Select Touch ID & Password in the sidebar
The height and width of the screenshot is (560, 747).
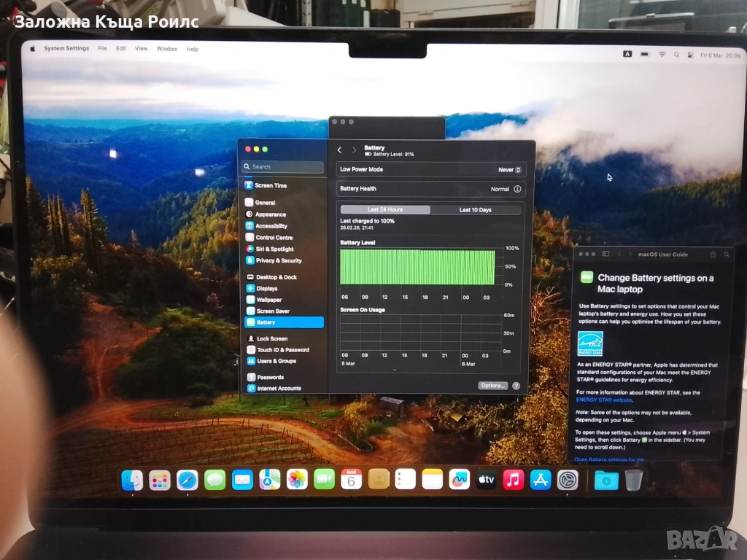pos(284,350)
